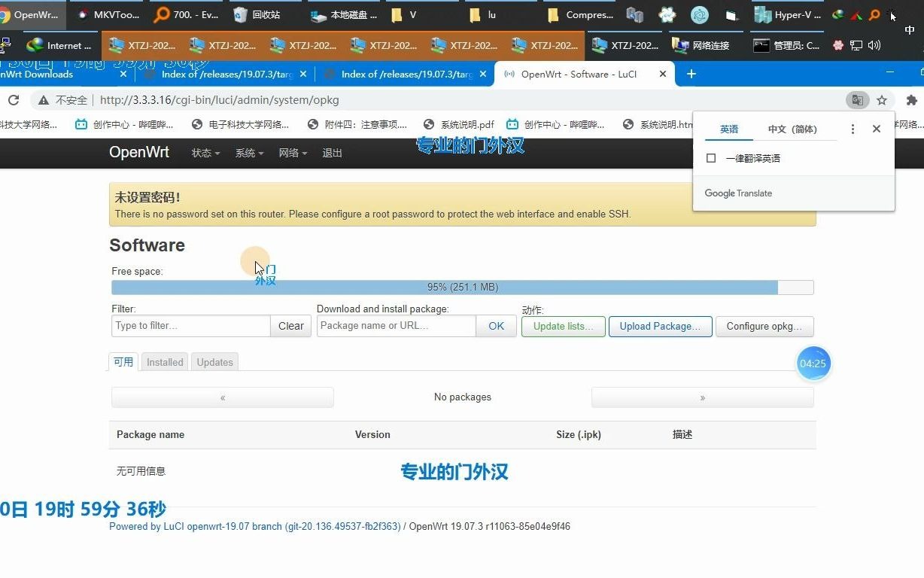This screenshot has width=924, height=578.
Task: Click the network tray icon beside the speaker
Action: [x=856, y=45]
